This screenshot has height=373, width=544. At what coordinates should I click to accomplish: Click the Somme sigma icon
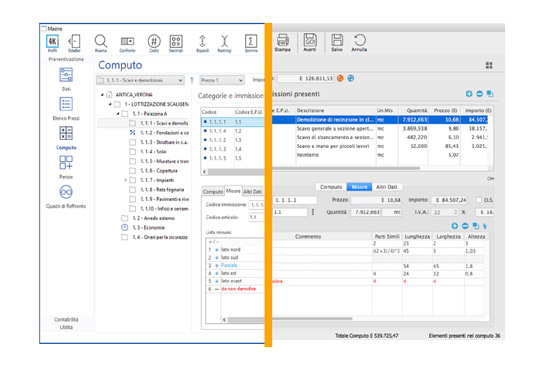click(x=251, y=43)
